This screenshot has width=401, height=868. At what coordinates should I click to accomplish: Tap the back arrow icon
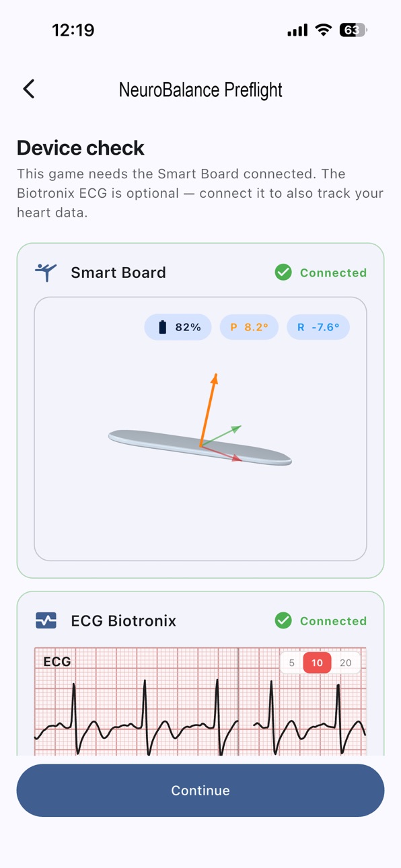28,89
